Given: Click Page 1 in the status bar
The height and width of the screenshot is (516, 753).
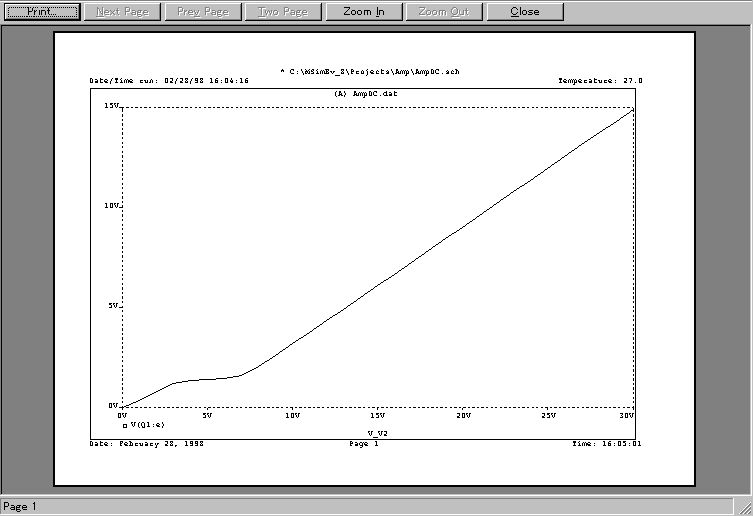Looking at the screenshot, I should [20, 507].
